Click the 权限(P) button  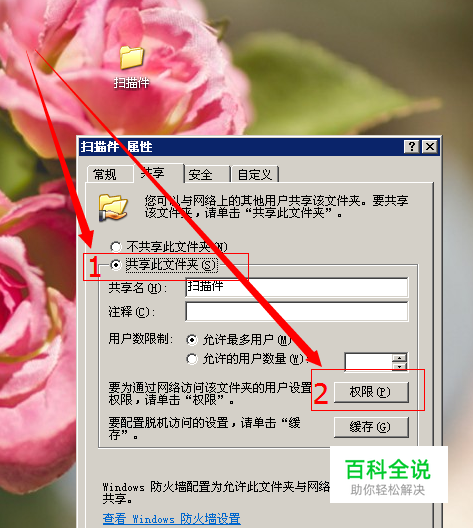pos(371,392)
